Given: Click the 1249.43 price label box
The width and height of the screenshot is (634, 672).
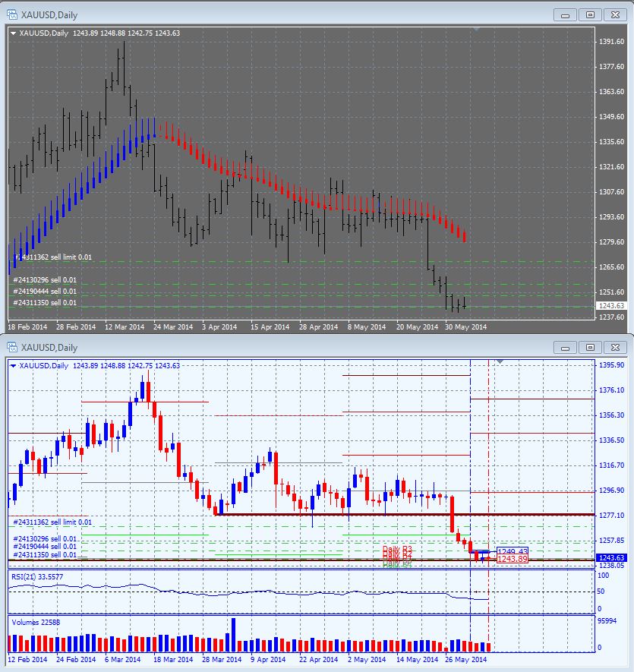Looking at the screenshot, I should click(x=513, y=551).
